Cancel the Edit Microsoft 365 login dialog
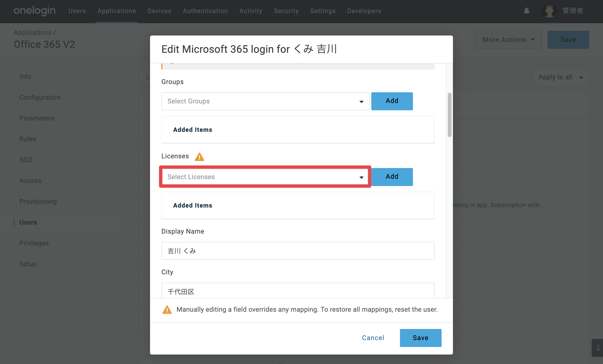Viewport: 603px width, 364px height. (373, 338)
